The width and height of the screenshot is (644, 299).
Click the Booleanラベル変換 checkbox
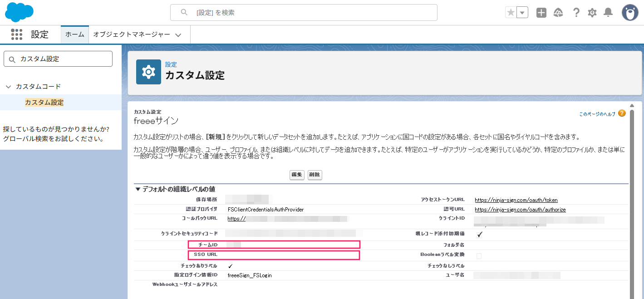479,256
